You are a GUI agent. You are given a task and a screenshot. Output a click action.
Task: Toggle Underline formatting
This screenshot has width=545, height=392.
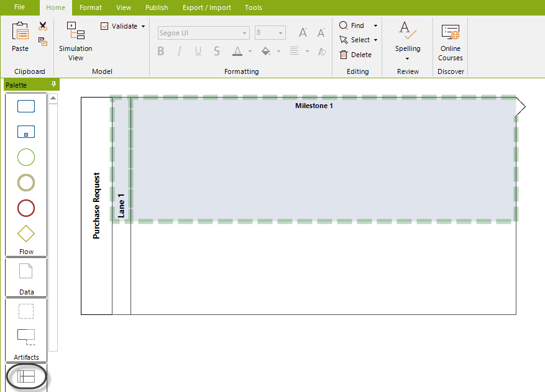(x=198, y=52)
